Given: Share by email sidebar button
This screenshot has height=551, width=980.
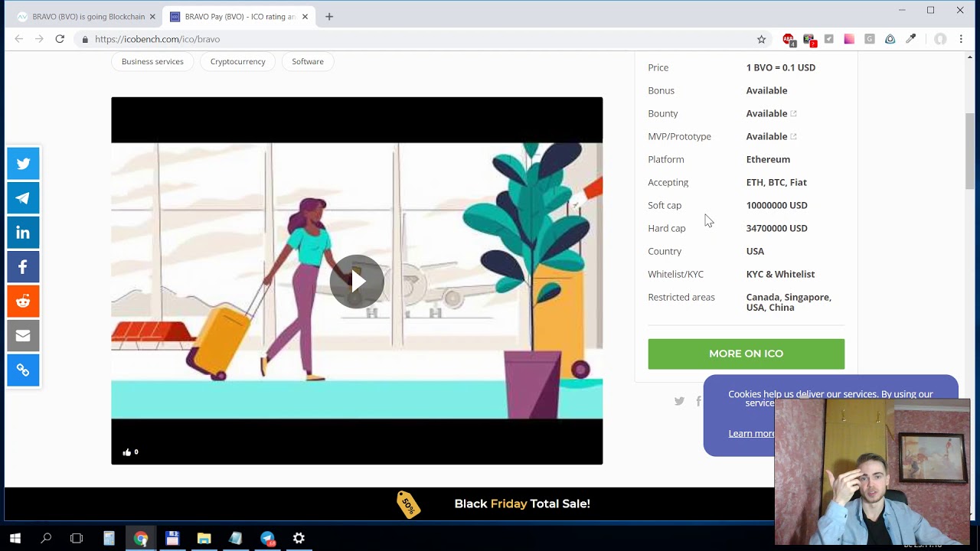Looking at the screenshot, I should pyautogui.click(x=23, y=336).
